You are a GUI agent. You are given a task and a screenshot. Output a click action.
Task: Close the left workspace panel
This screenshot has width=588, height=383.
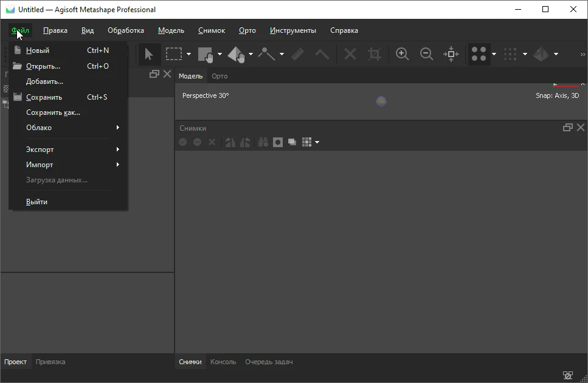tap(167, 74)
